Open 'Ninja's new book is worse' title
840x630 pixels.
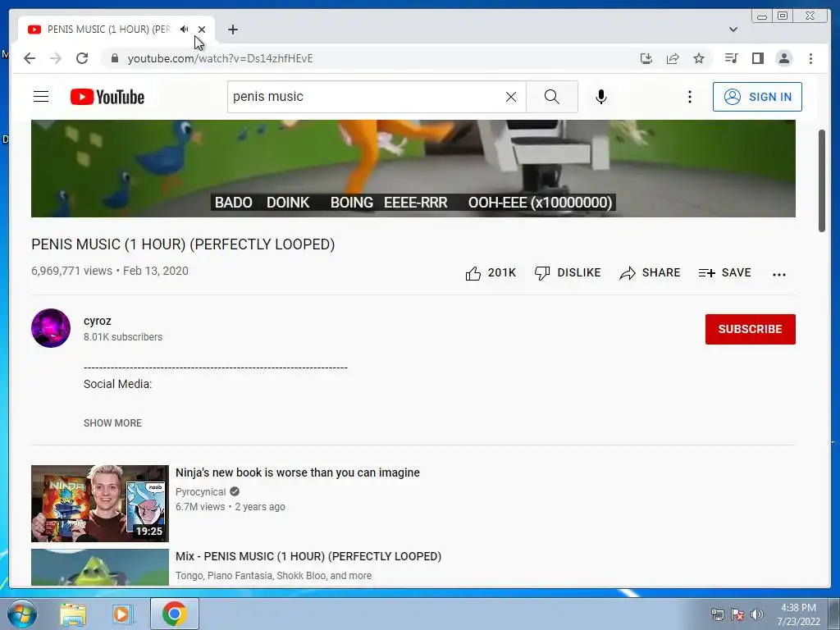[x=297, y=472]
